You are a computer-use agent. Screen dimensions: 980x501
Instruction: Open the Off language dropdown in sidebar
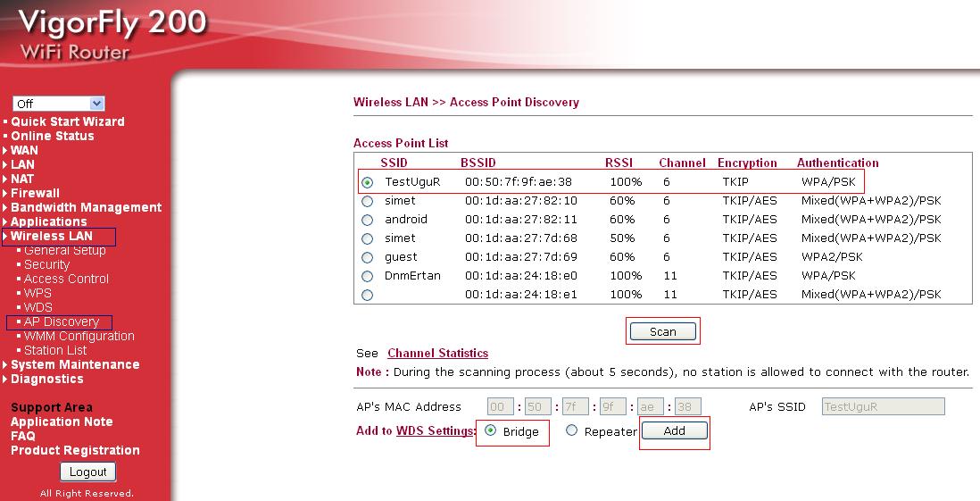[x=59, y=104]
